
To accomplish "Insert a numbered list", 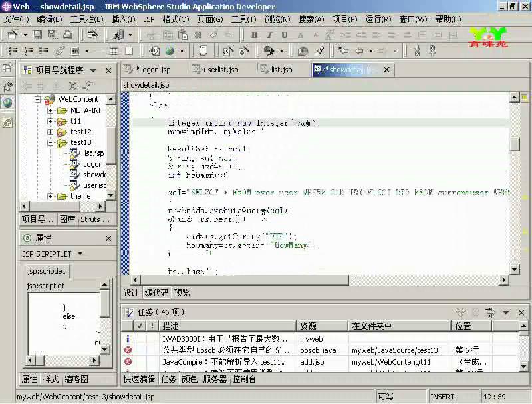I will pyautogui.click(x=28, y=51).
